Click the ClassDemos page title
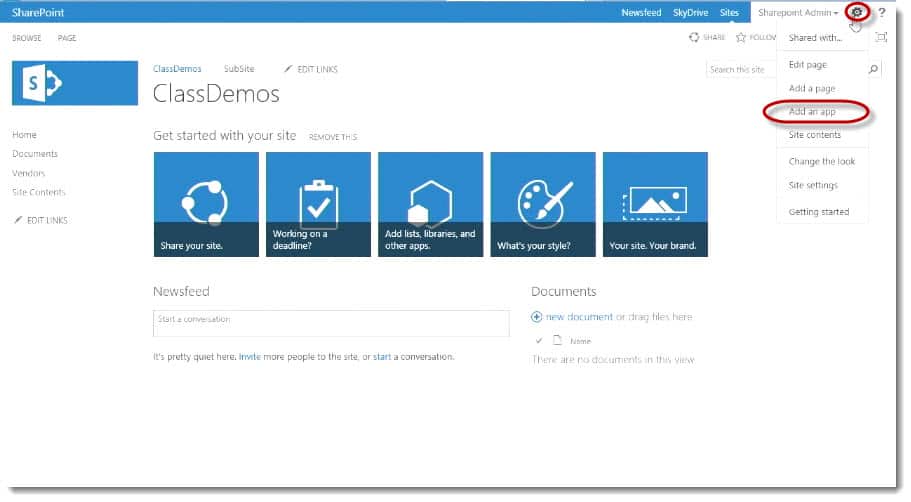This screenshot has width=911, height=502. pyautogui.click(x=216, y=94)
